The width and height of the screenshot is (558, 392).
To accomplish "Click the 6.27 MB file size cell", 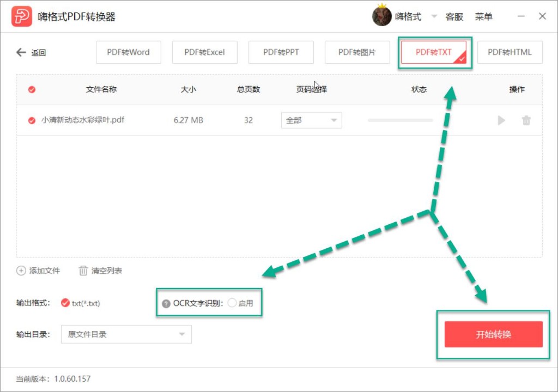I will tap(188, 120).
